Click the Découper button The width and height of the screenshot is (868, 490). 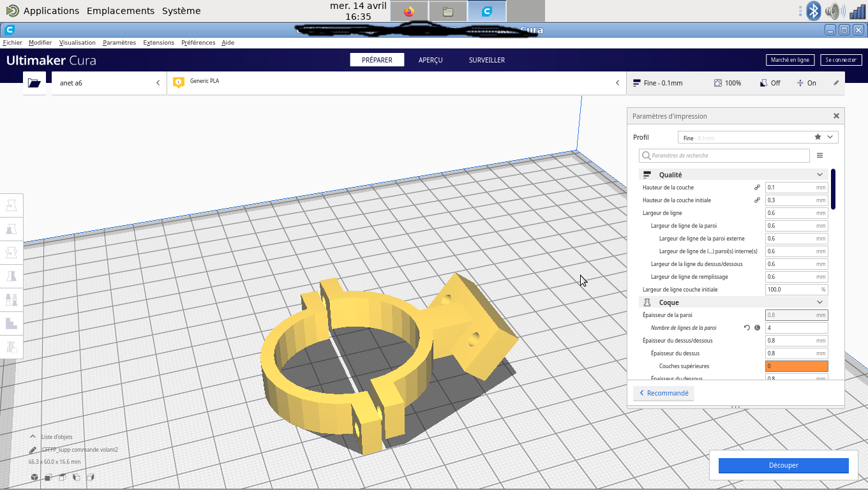(784, 465)
